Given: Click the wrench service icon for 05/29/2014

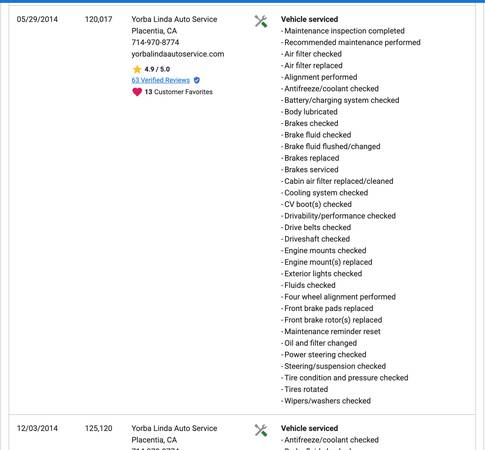Looking at the screenshot, I should point(261,21).
